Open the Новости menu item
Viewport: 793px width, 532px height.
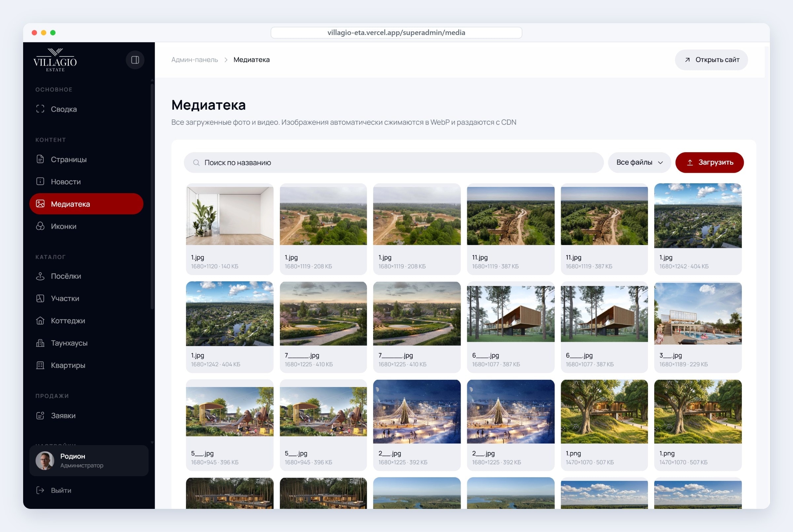(87, 182)
